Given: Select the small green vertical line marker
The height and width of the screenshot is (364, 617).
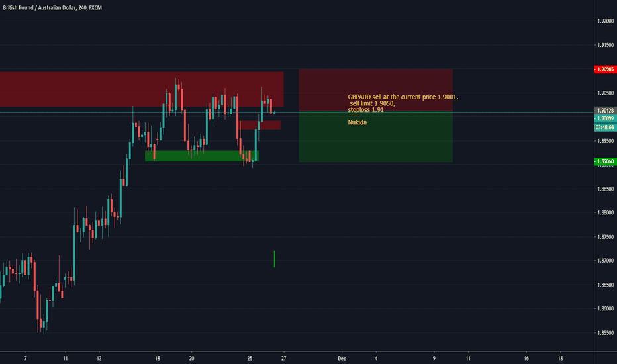Looking at the screenshot, I should point(274,259).
